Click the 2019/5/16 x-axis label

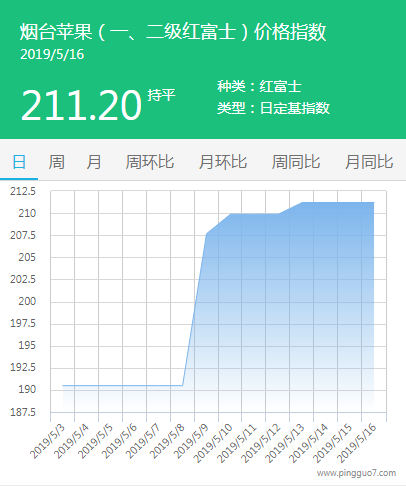coord(357,443)
